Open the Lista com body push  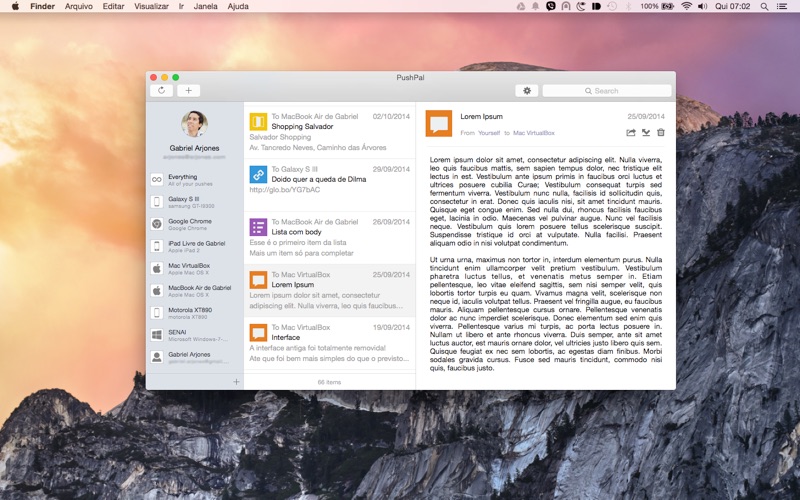(329, 232)
